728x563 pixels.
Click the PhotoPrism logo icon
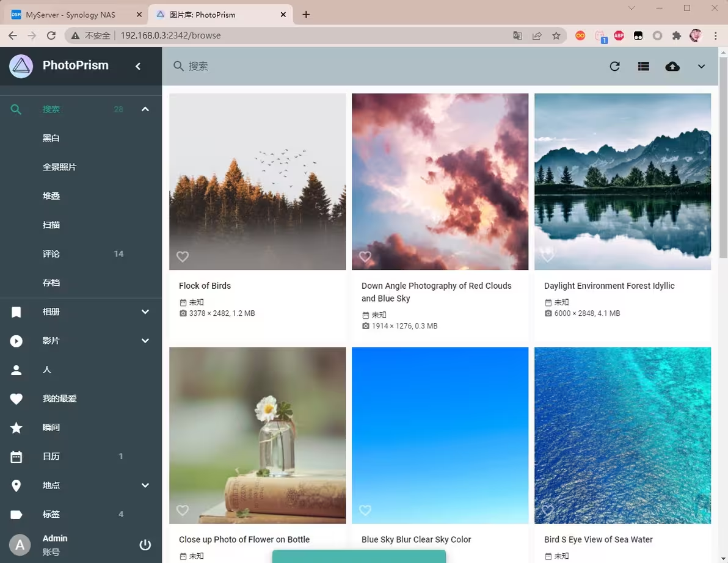point(21,66)
